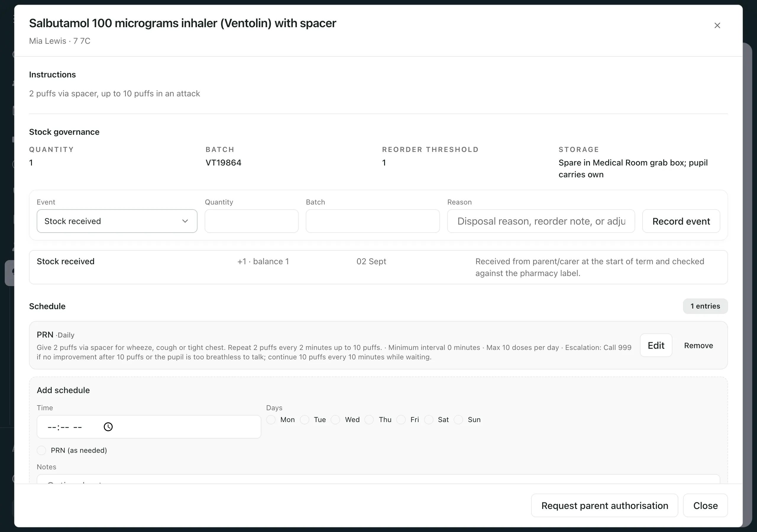Click Request parent authorisation button
The width and height of the screenshot is (757, 532).
coord(604,505)
